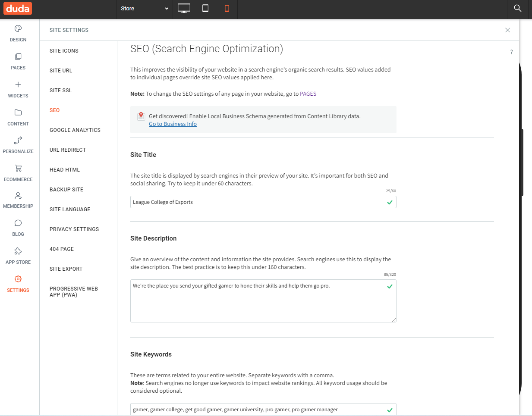Click the map pin business schema icon
The width and height of the screenshot is (532, 416).
tap(141, 116)
